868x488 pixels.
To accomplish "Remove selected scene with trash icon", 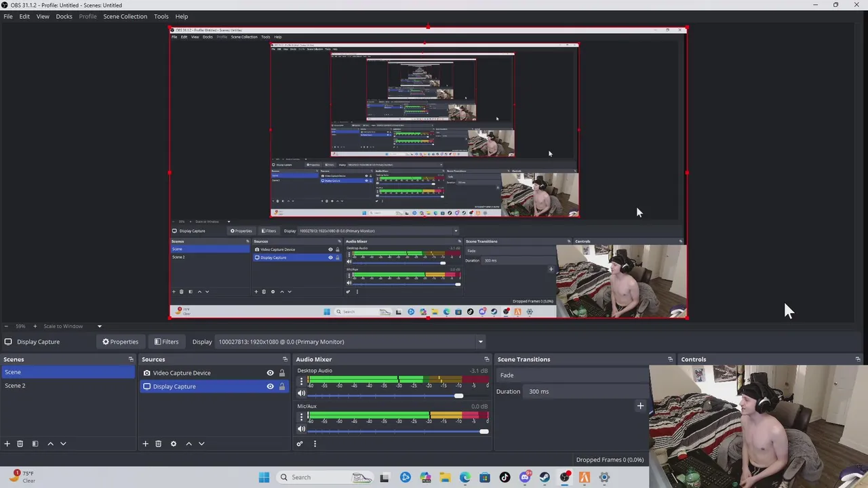I will pyautogui.click(x=20, y=443).
